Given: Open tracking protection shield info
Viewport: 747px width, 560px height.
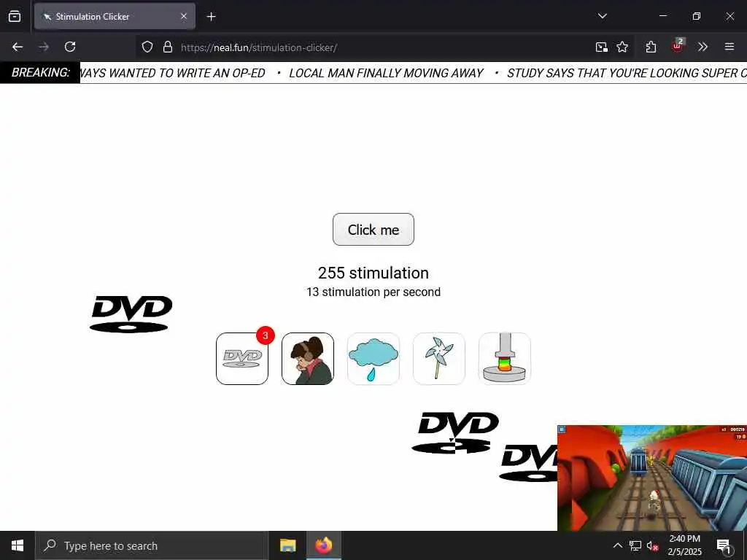Looking at the screenshot, I should (147, 47).
